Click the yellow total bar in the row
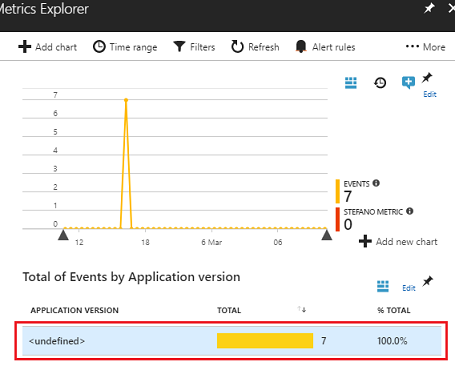 click(x=265, y=341)
